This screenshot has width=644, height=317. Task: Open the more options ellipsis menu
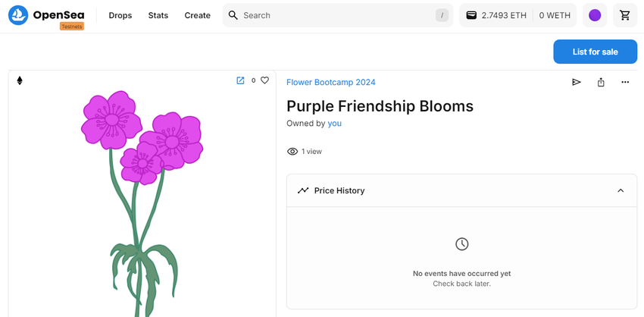pyautogui.click(x=625, y=82)
